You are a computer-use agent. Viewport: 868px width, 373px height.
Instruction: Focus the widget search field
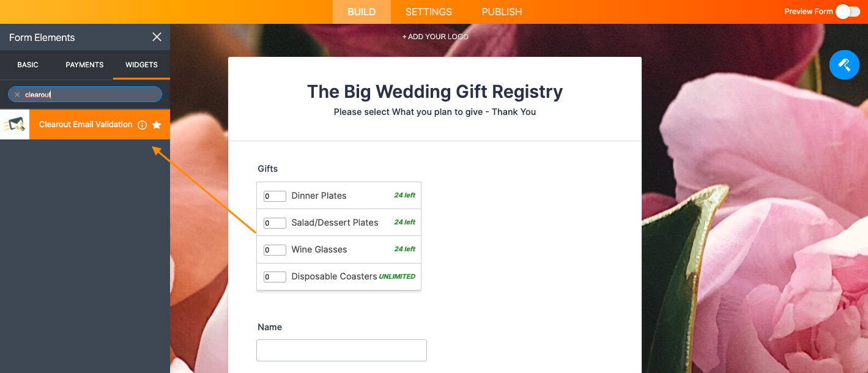tap(92, 95)
